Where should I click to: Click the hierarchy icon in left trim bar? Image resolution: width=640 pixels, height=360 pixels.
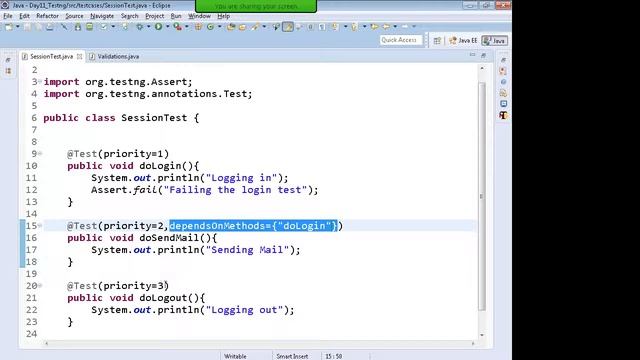coord(8,71)
